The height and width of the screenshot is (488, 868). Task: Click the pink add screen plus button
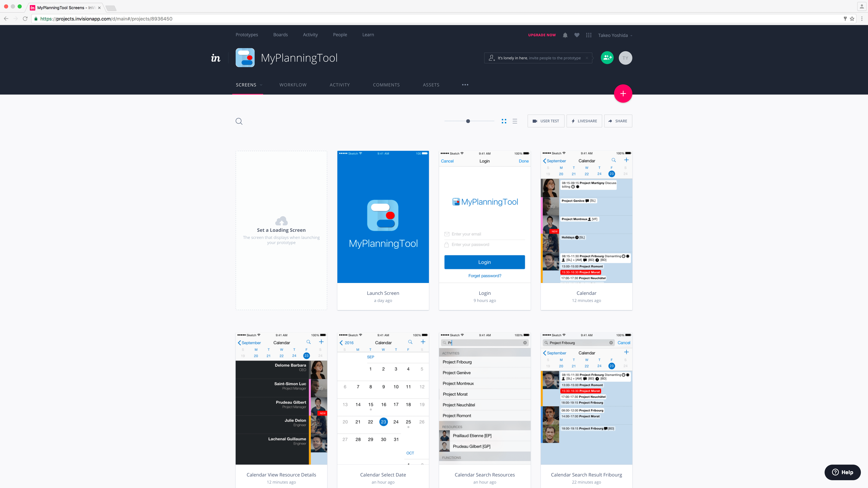[623, 94]
